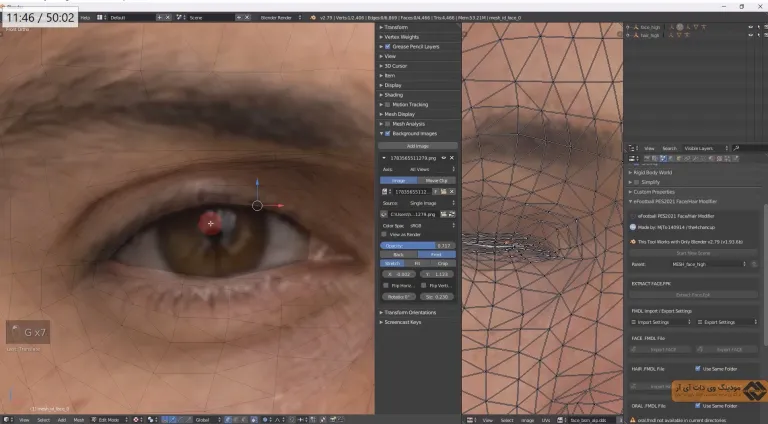The height and width of the screenshot is (424, 768).
Task: Toggle the Grease Pencil Layers checkbox
Action: (387, 47)
